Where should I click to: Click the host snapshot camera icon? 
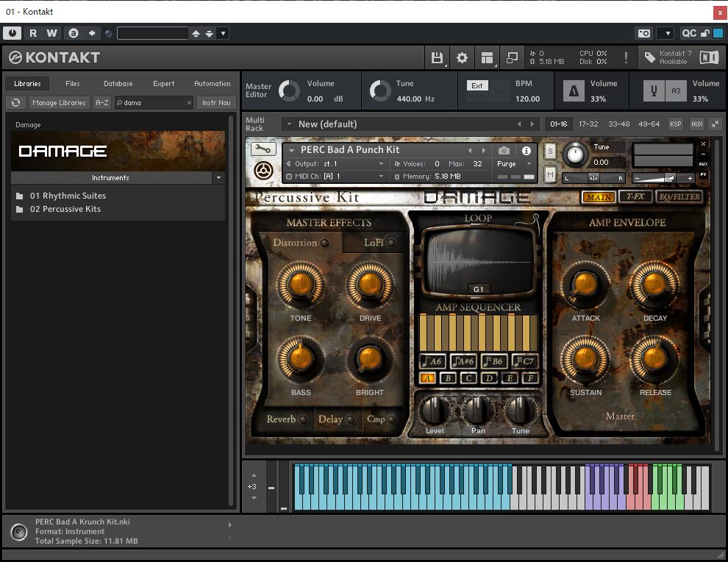pyautogui.click(x=644, y=33)
